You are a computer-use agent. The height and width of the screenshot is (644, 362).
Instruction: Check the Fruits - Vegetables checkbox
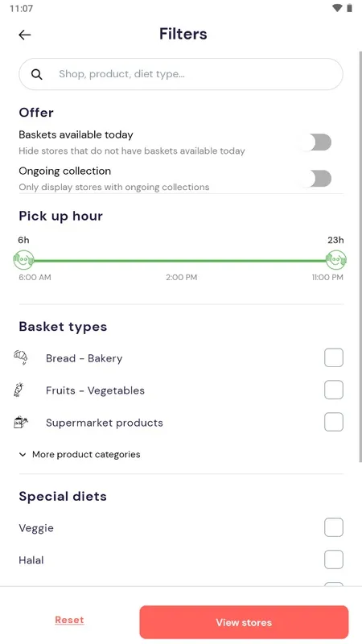coord(334,390)
